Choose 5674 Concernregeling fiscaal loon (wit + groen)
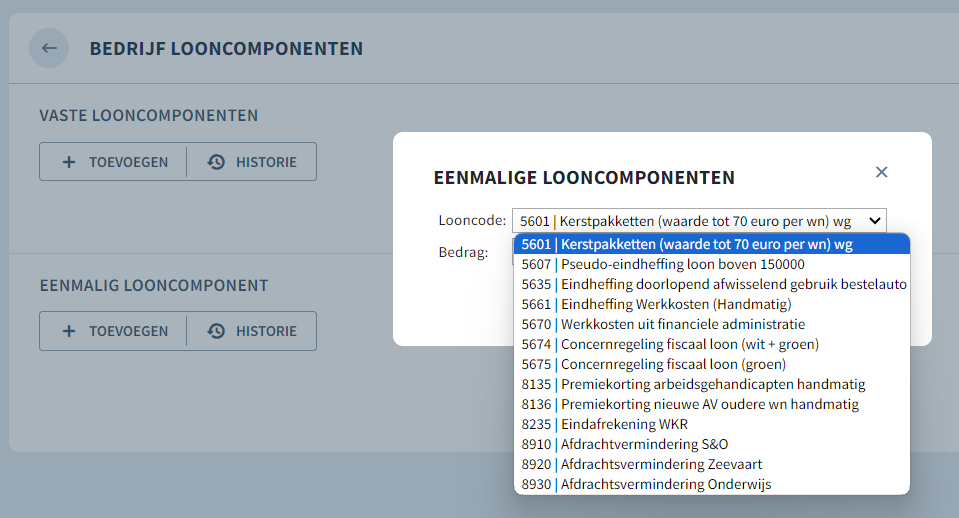 point(712,344)
